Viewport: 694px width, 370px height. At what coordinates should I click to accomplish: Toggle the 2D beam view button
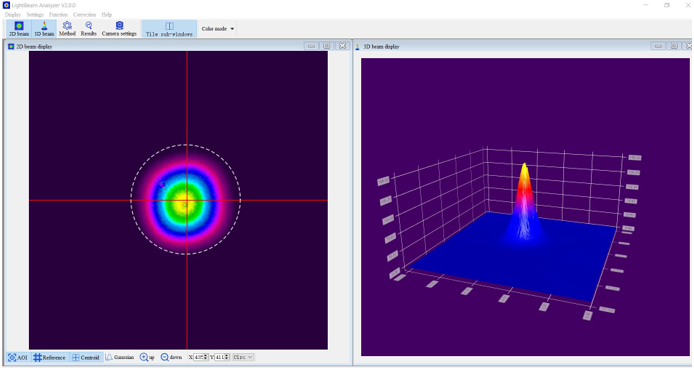point(19,29)
